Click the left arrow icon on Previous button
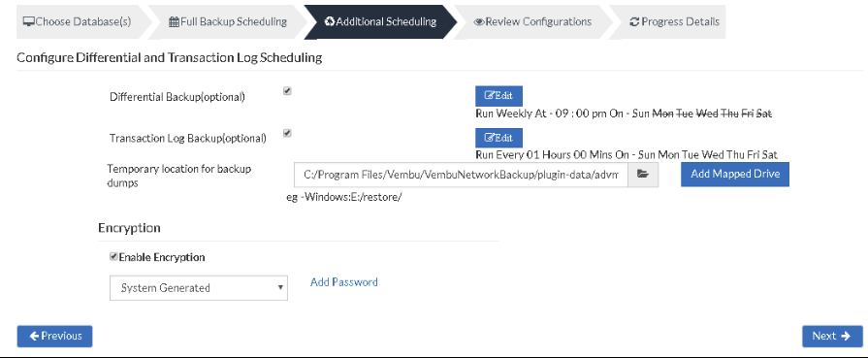The width and height of the screenshot is (868, 358). click(34, 336)
